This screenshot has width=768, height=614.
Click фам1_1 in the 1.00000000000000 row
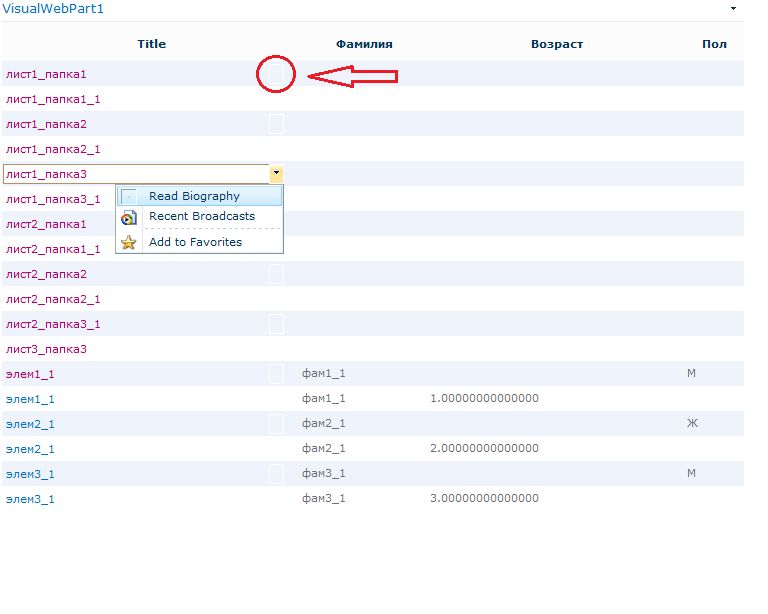pyautogui.click(x=323, y=399)
